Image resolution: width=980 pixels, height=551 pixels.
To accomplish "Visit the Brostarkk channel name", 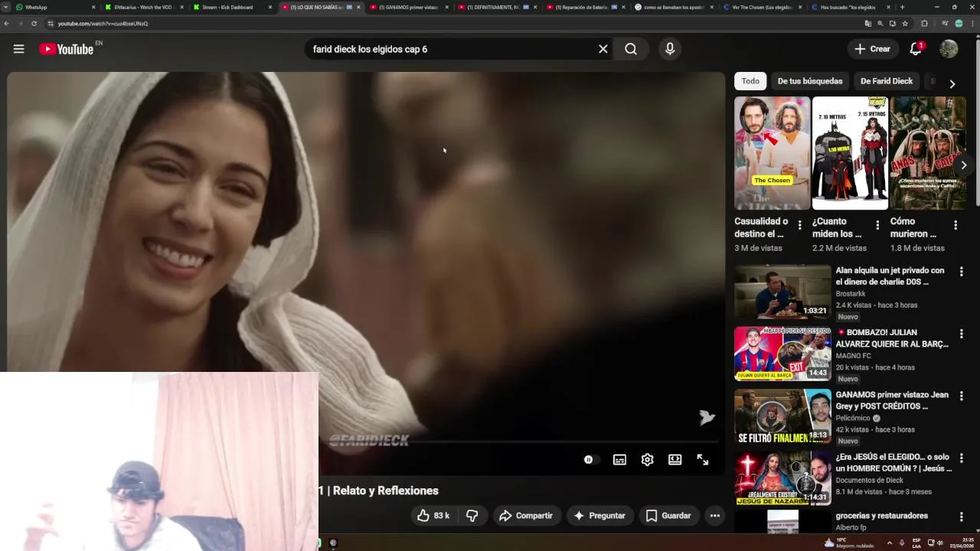I will click(850, 294).
